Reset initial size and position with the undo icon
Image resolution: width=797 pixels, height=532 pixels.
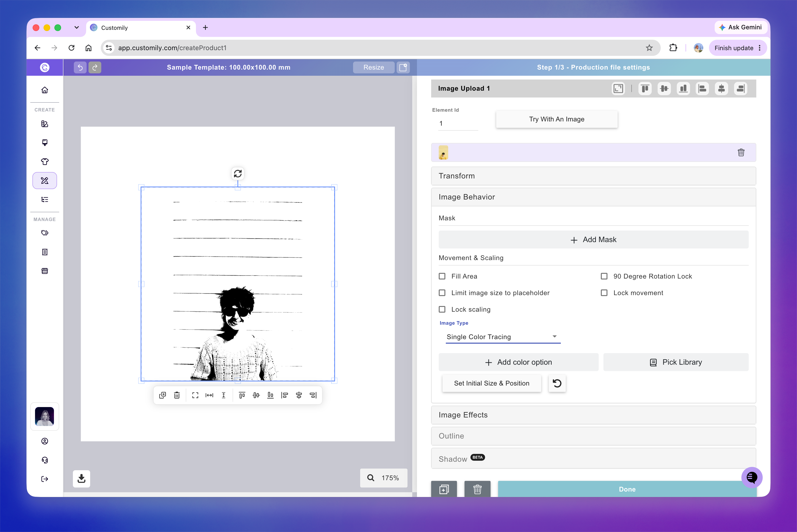(x=557, y=383)
